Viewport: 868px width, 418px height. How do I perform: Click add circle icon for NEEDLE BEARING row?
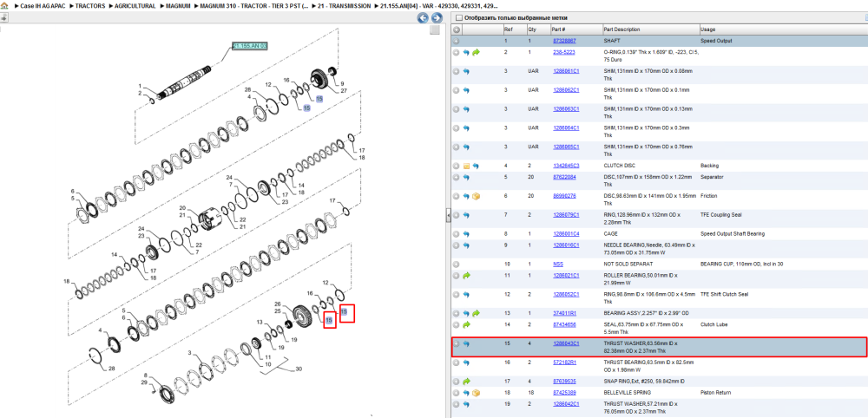pyautogui.click(x=457, y=245)
